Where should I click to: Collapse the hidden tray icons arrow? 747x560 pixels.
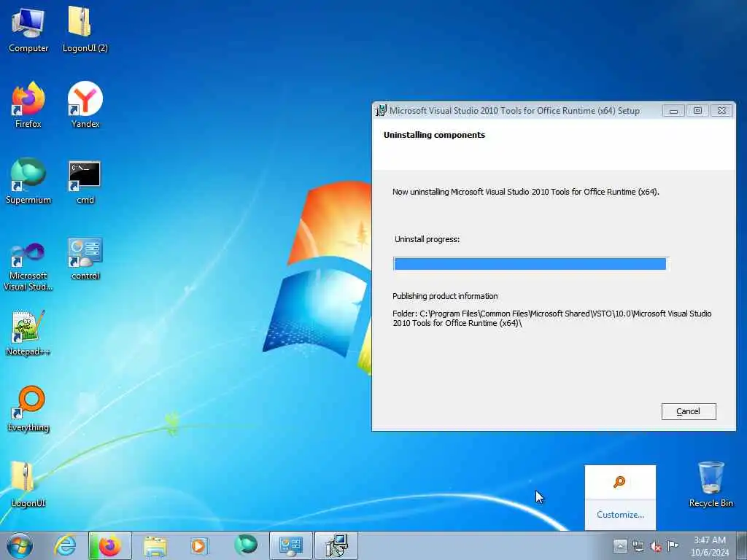(620, 545)
